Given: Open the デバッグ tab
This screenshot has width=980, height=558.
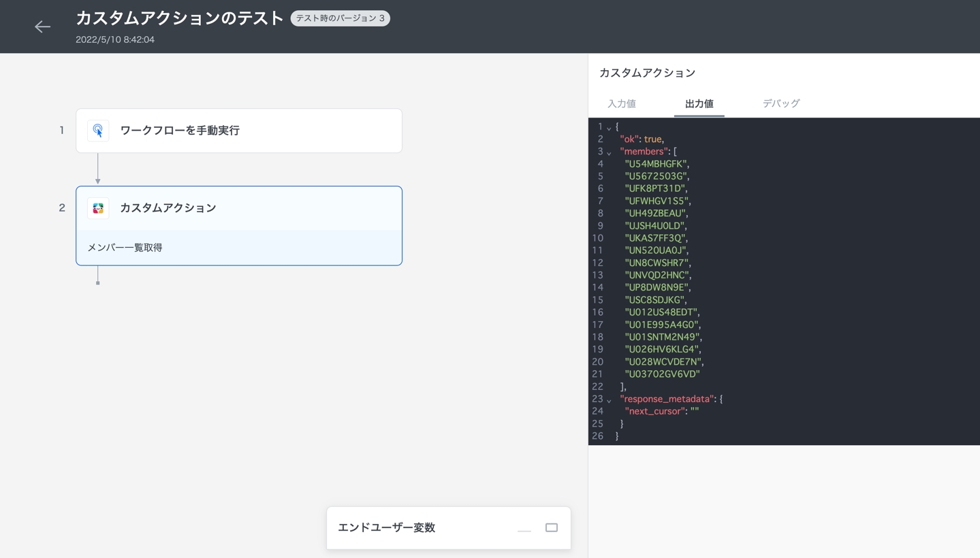Looking at the screenshot, I should [x=780, y=104].
